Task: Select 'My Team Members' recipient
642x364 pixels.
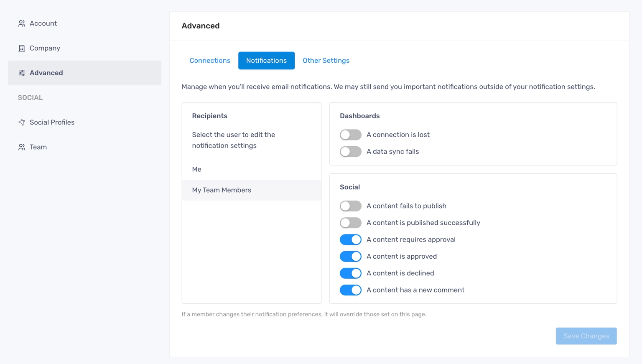Action: coord(222,190)
